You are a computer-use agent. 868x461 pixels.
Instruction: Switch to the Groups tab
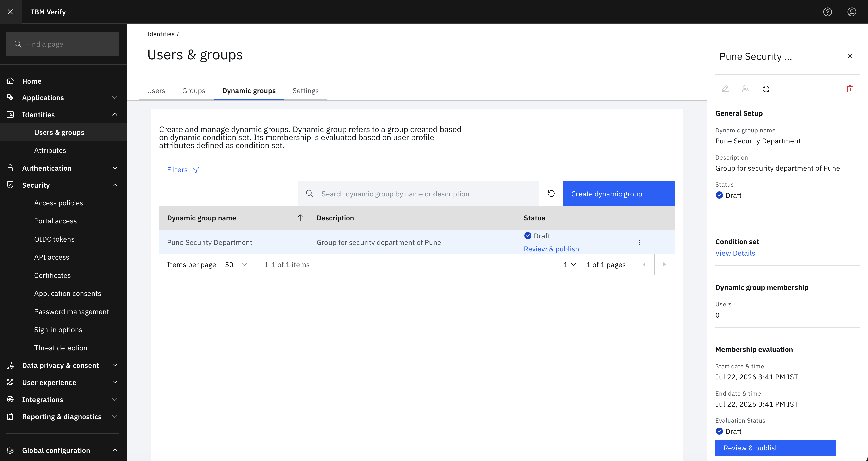[x=194, y=91]
